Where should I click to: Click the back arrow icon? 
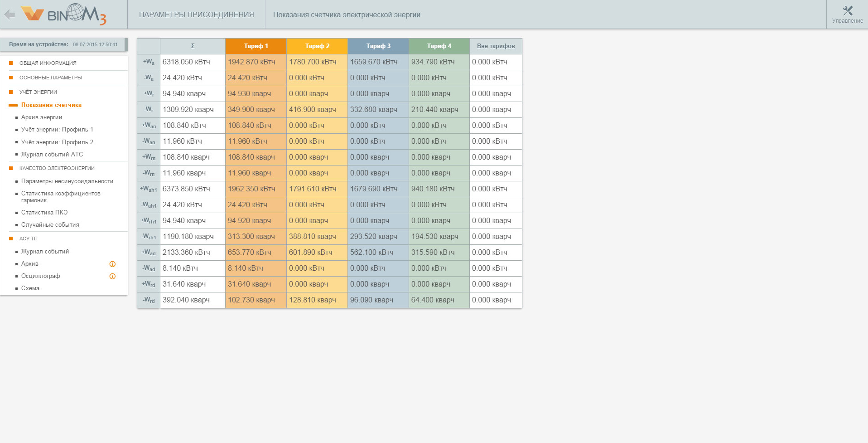point(10,15)
